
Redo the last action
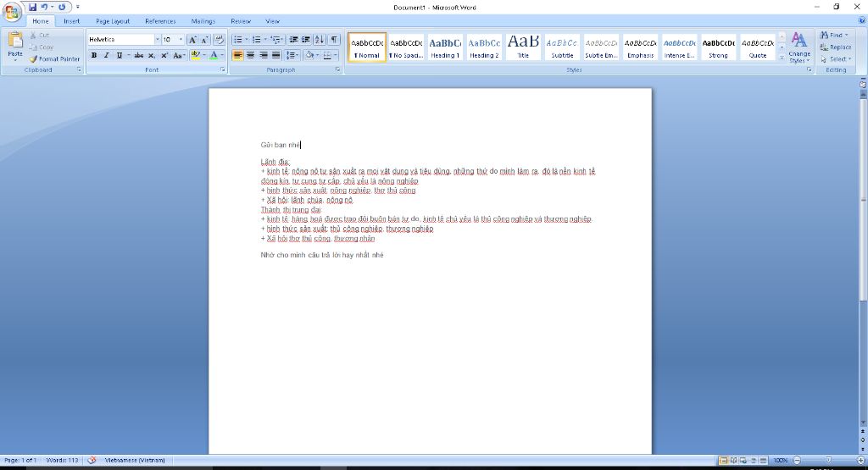[61, 7]
